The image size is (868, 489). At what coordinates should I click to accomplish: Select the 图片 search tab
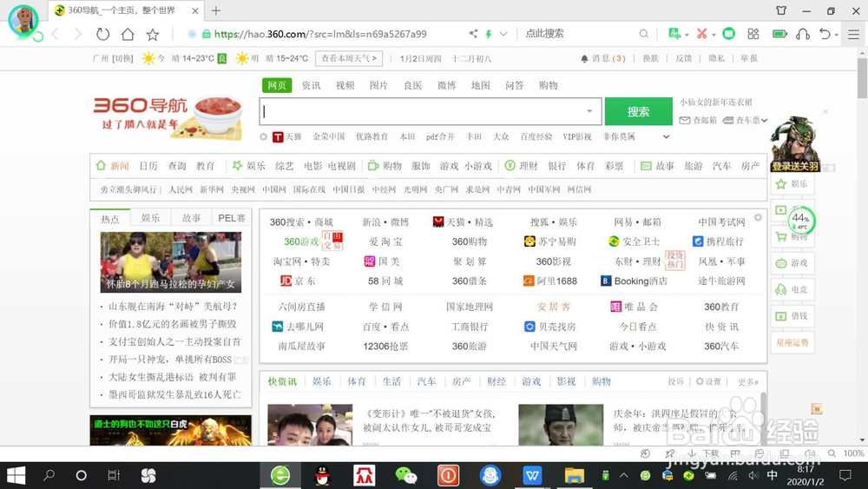[x=378, y=85]
